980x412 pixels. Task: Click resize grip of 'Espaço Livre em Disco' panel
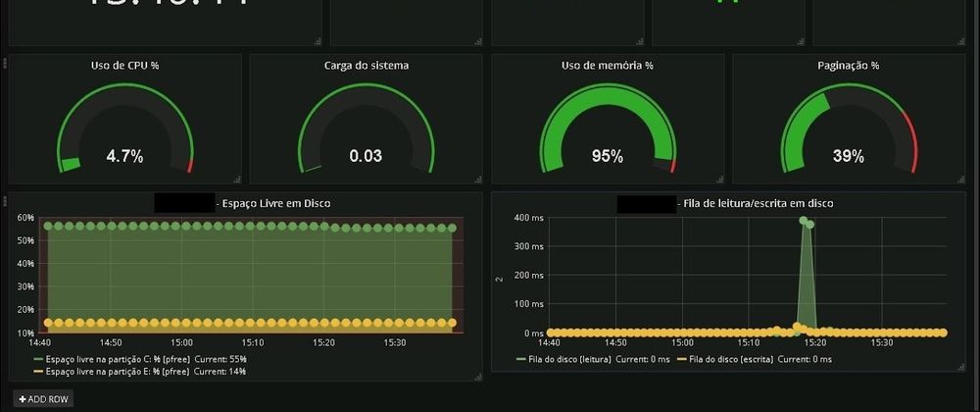477,376
